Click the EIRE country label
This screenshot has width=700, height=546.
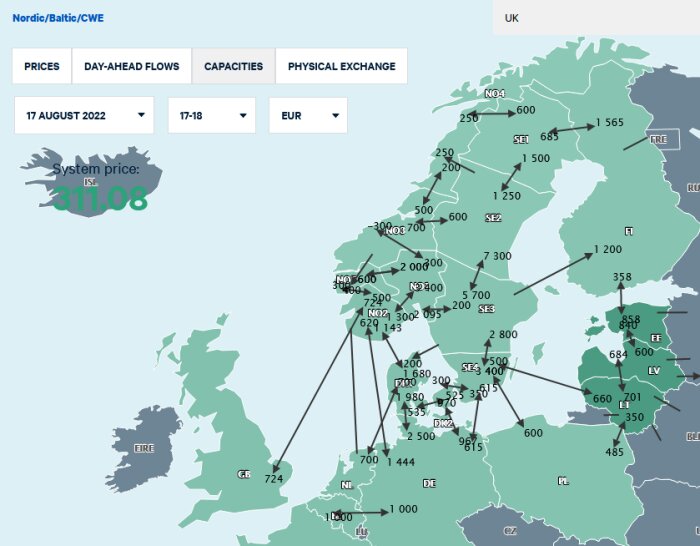(144, 448)
